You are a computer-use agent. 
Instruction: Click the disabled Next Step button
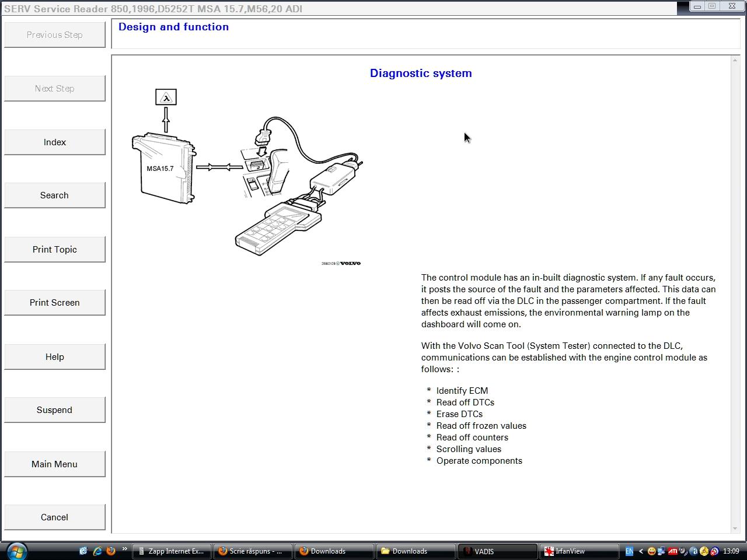point(54,89)
